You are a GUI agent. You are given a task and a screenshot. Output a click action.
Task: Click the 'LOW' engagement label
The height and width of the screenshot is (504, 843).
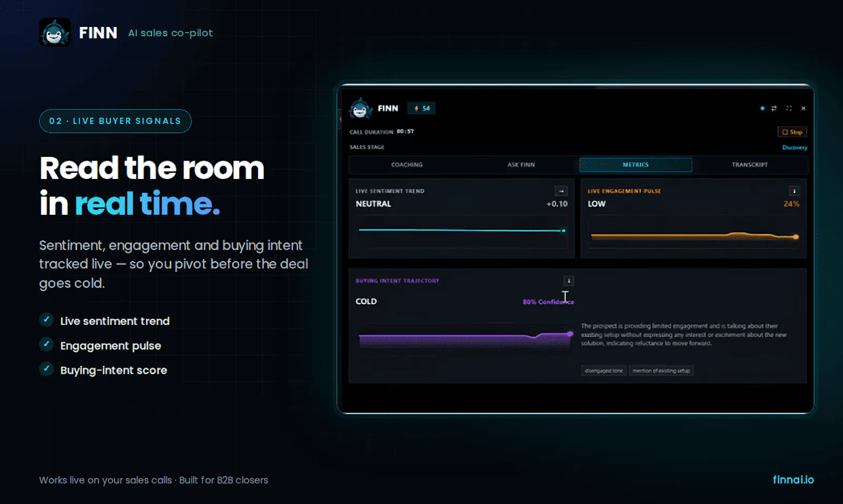point(596,204)
